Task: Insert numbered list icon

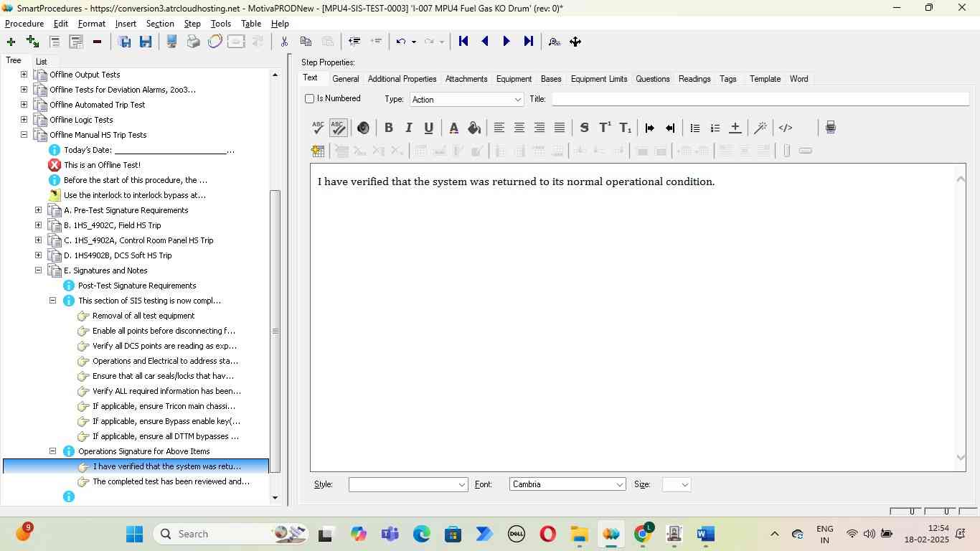Action: point(715,128)
